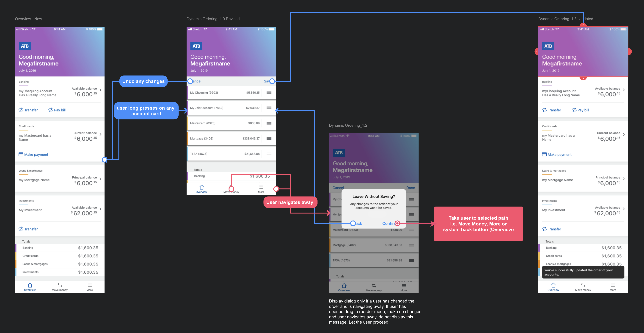The height and width of the screenshot is (333, 644).
Task: Click the blue 'Undo any changes' label
Action: click(143, 81)
